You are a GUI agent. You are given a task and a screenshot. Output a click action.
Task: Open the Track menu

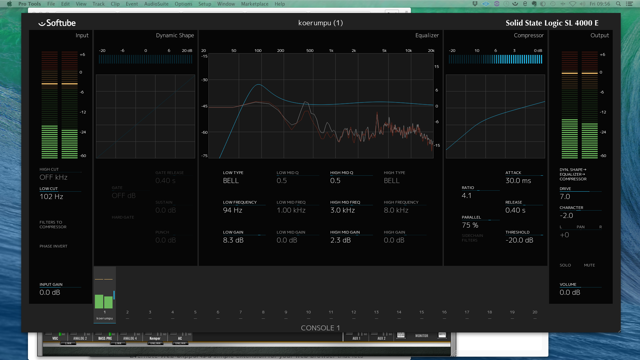click(x=98, y=4)
